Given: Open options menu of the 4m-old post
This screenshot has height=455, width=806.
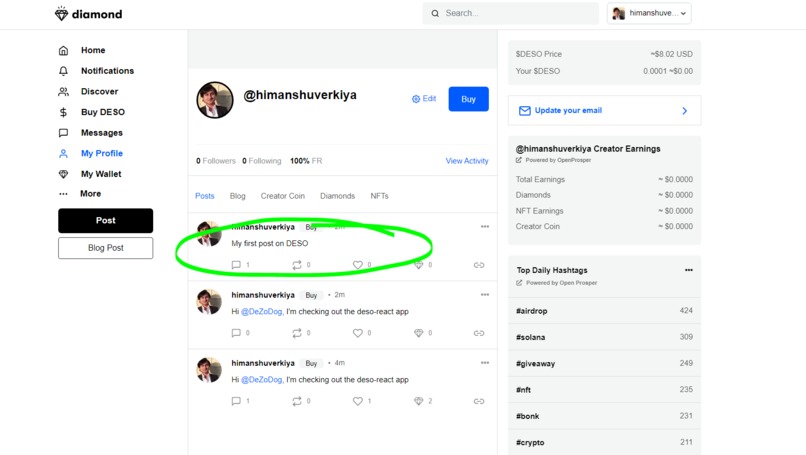Looking at the screenshot, I should (x=485, y=362).
